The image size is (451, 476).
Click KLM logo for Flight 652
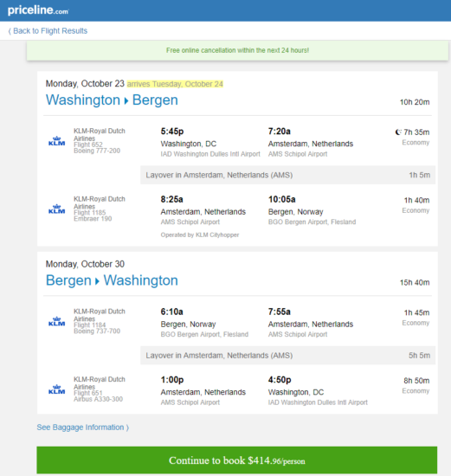57,141
